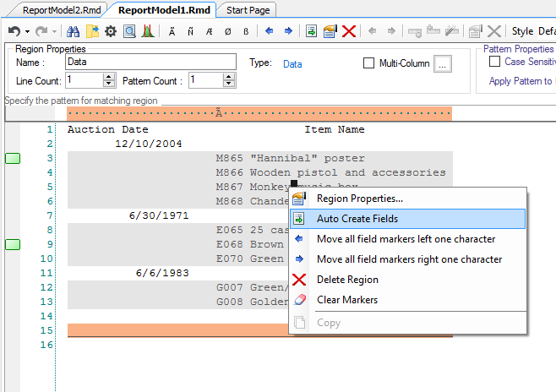The image size is (556, 392).
Task: Increase the Line Count spinner value
Action: (109, 76)
